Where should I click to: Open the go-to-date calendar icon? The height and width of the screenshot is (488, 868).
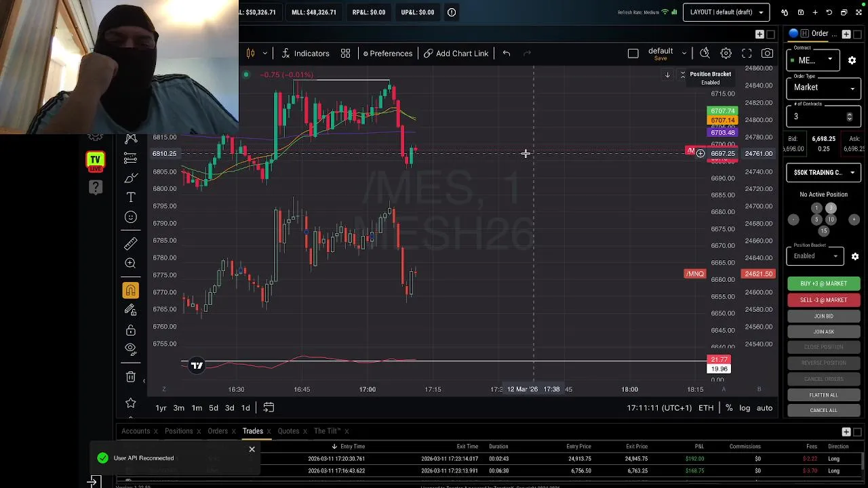point(269,408)
